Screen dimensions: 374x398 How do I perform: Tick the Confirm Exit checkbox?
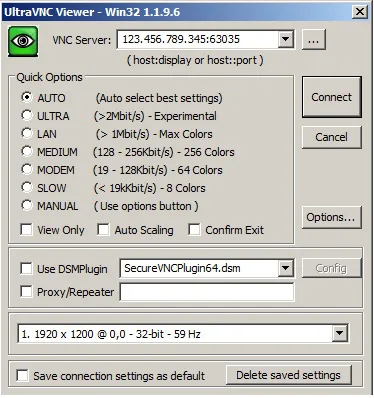coord(194,230)
